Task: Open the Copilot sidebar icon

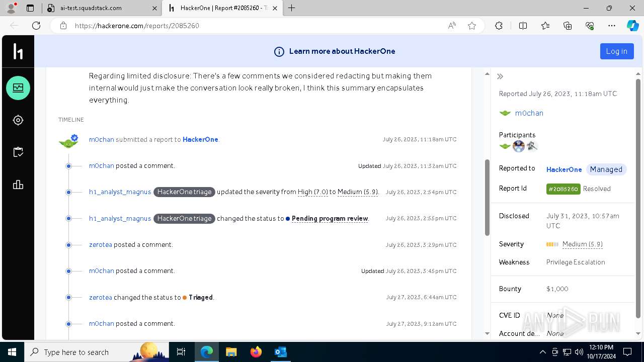Action: [633, 26]
